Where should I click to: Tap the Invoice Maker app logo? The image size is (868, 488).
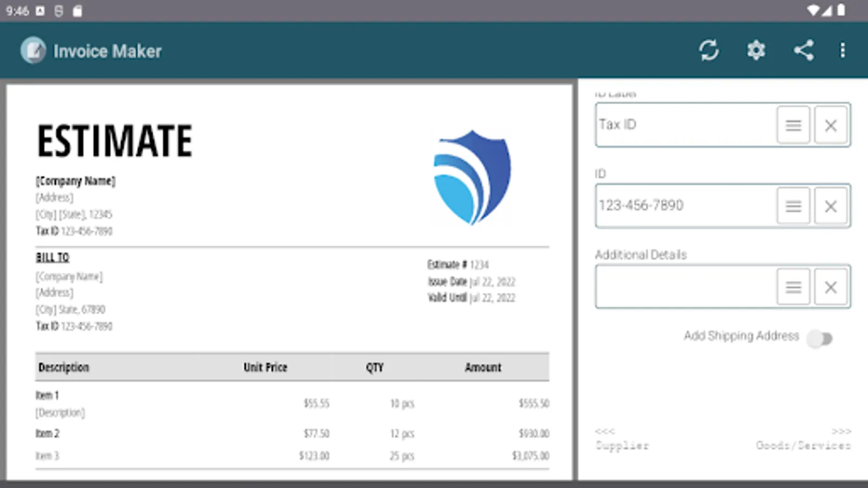point(33,50)
